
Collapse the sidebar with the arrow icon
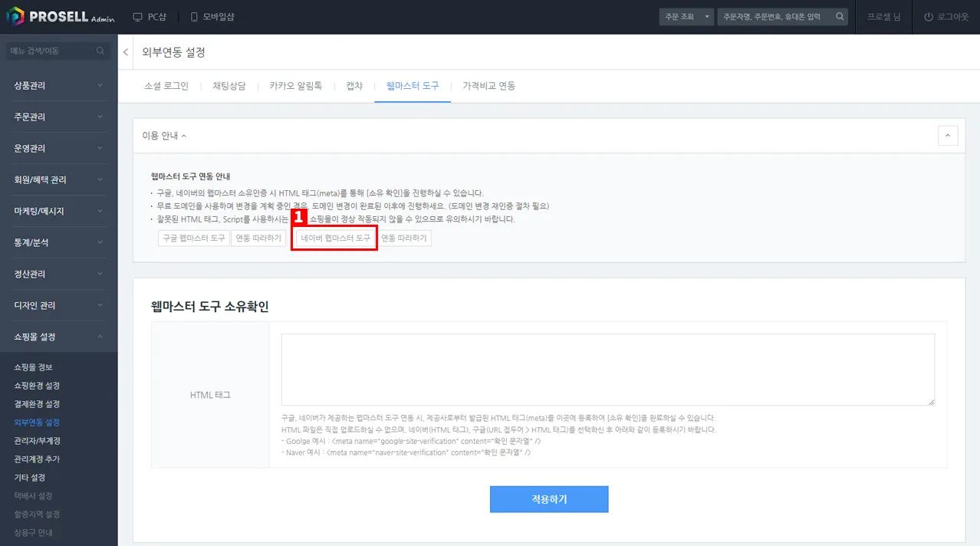[x=126, y=52]
